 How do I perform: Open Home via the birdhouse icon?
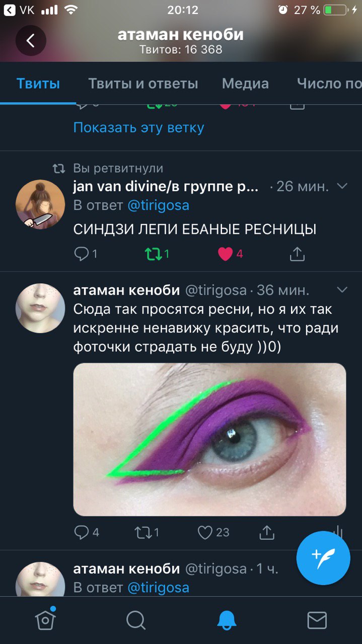click(45, 620)
